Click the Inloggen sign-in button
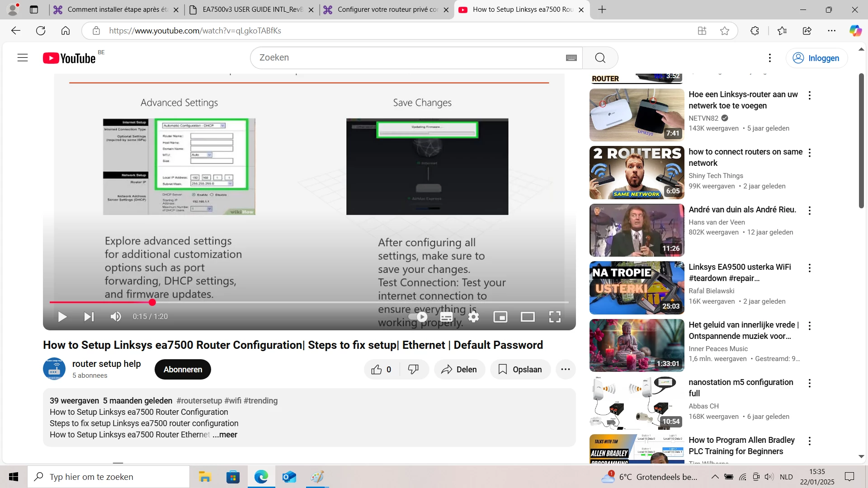 point(816,58)
